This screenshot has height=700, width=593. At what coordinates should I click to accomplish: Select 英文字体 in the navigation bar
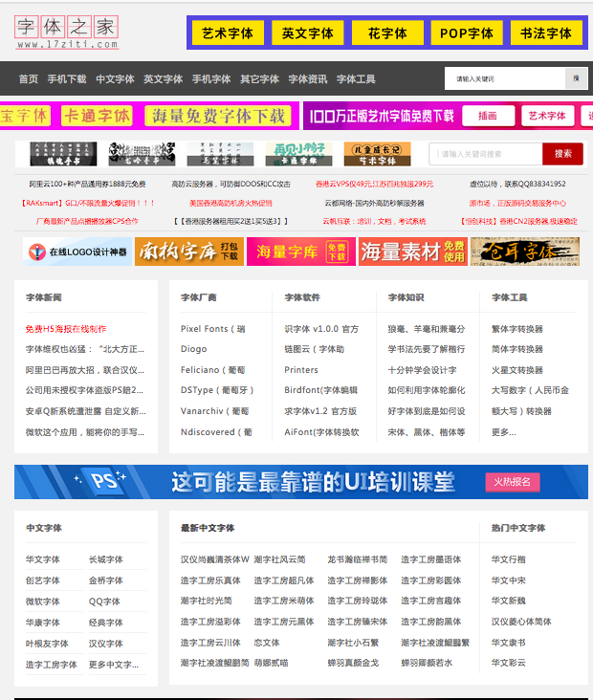click(163, 79)
